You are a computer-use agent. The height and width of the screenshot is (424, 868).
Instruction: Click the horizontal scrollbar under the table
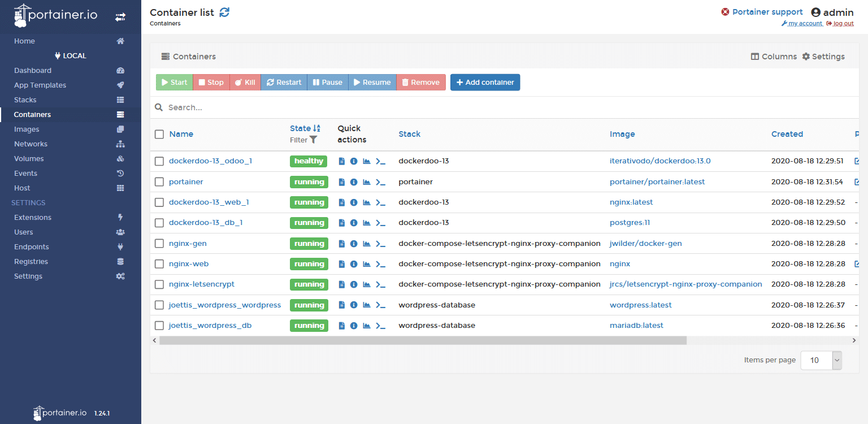click(x=422, y=340)
